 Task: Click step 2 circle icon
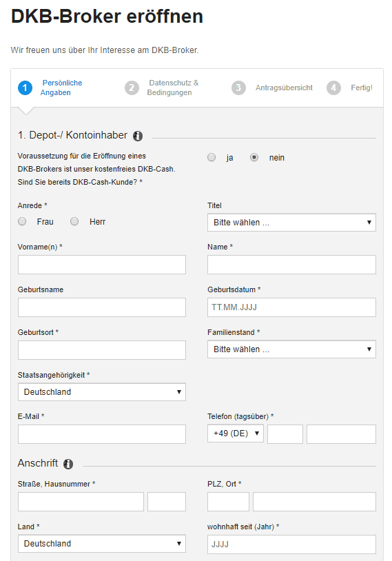[132, 88]
